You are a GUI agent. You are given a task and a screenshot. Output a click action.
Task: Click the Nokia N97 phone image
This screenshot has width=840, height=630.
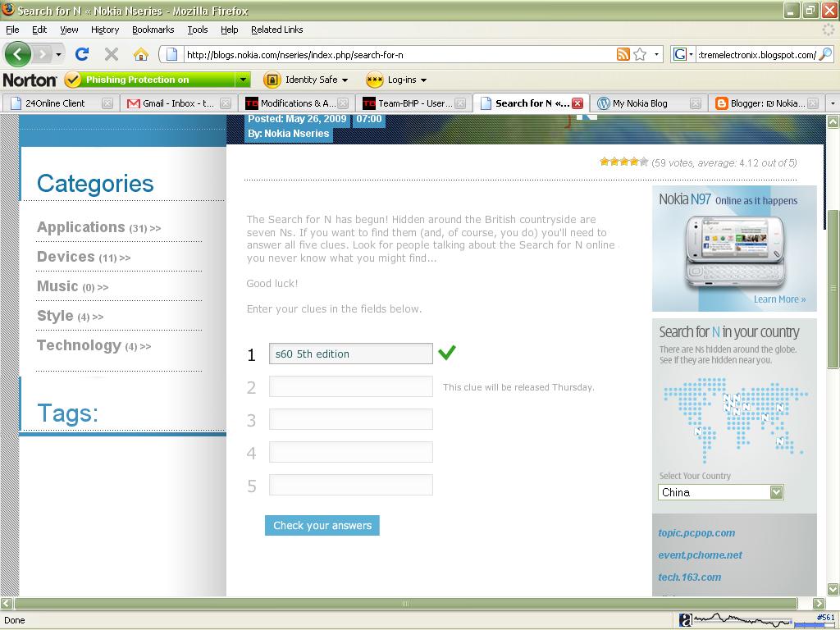click(x=735, y=253)
